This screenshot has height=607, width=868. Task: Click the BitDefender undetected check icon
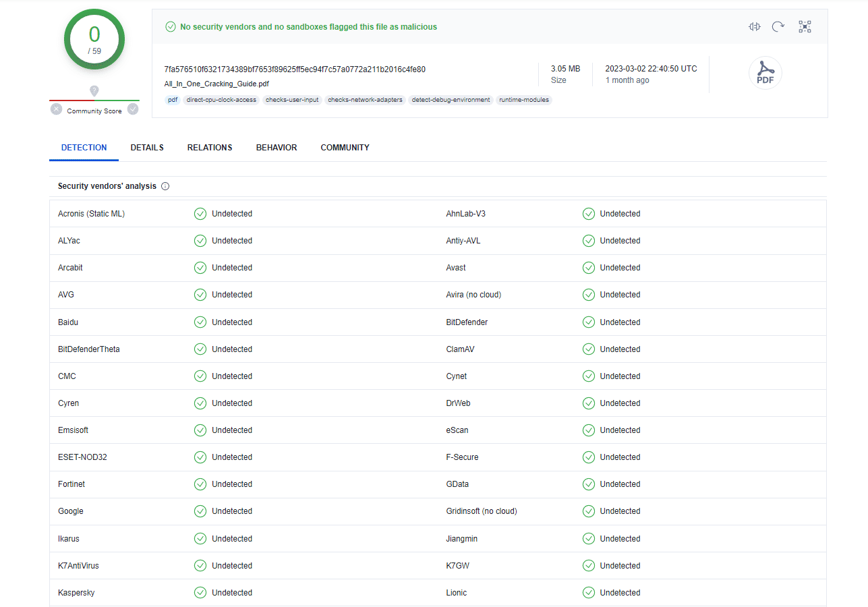pos(589,322)
